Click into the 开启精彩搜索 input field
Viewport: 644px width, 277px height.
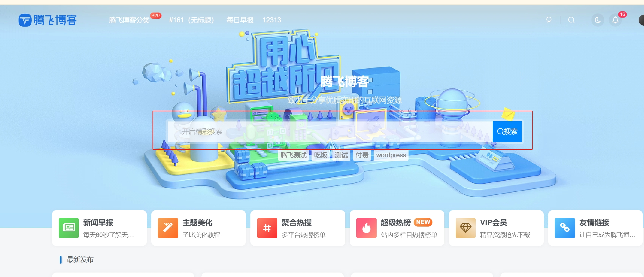(298, 131)
